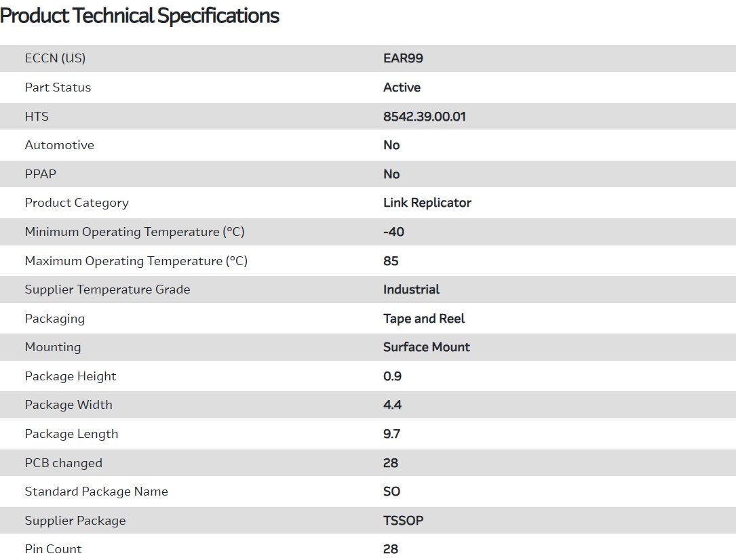Viewport: 736px width, 560px height.
Task: Click the Active status value
Action: (402, 87)
